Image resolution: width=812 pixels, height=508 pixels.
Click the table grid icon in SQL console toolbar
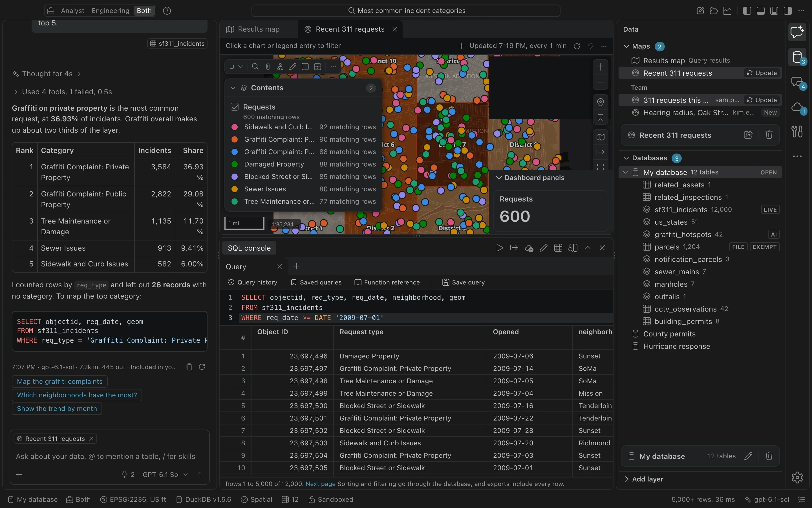[558, 248]
